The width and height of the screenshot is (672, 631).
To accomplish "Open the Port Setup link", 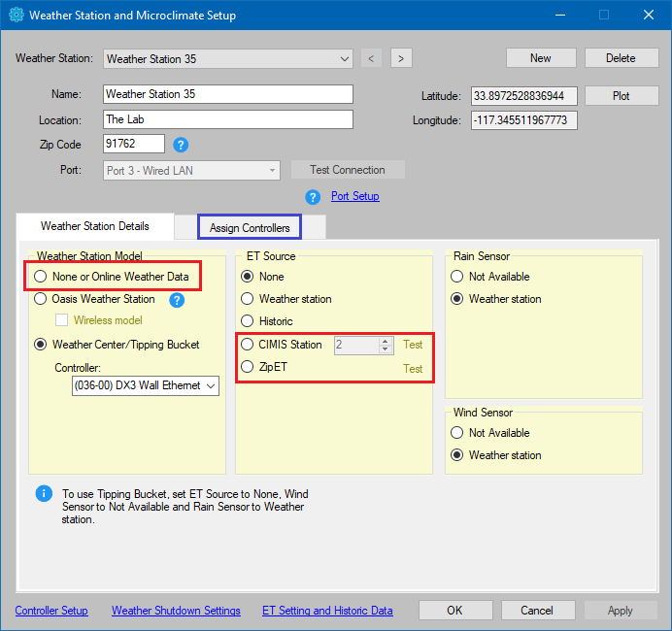I will pyautogui.click(x=354, y=196).
